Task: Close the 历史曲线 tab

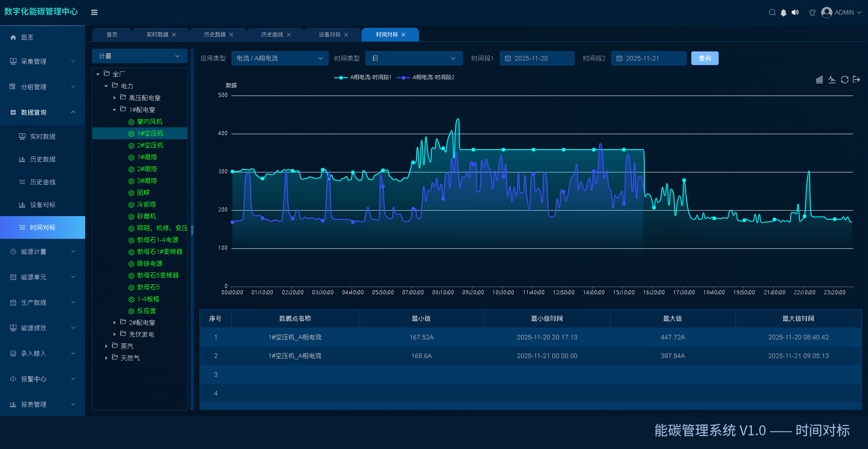Action: pos(289,35)
